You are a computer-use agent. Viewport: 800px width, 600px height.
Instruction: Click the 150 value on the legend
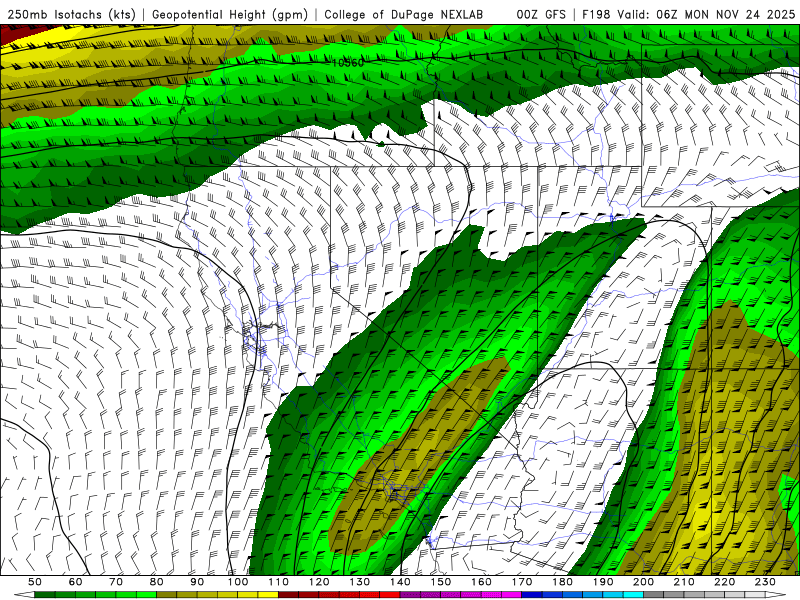pyautogui.click(x=441, y=582)
